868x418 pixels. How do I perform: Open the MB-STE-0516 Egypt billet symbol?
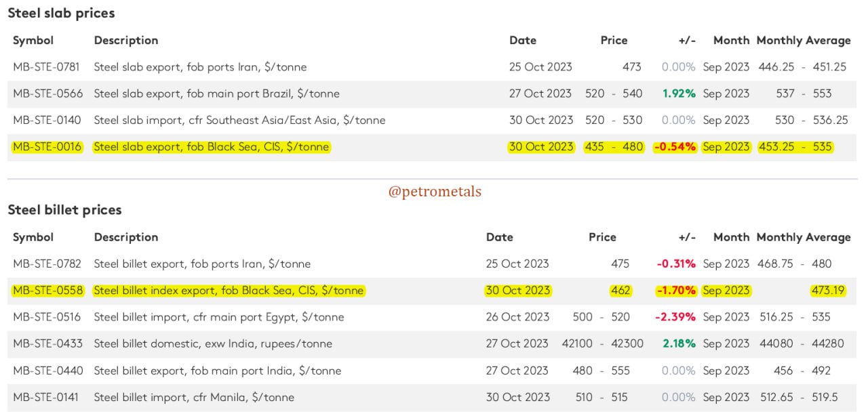(46, 317)
